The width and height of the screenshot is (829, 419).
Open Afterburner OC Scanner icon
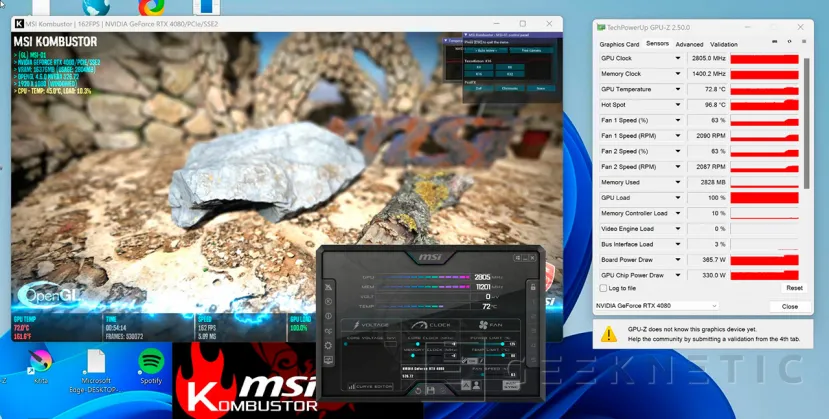click(x=328, y=331)
